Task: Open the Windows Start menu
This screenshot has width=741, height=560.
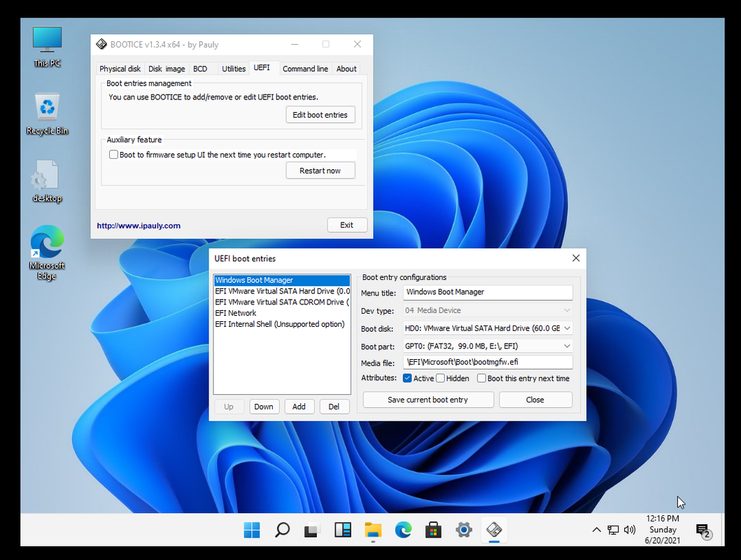Action: click(x=252, y=530)
